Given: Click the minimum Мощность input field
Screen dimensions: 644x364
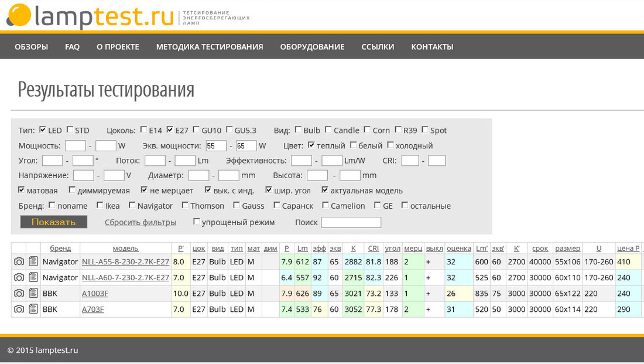Looking at the screenshot, I should (75, 145).
